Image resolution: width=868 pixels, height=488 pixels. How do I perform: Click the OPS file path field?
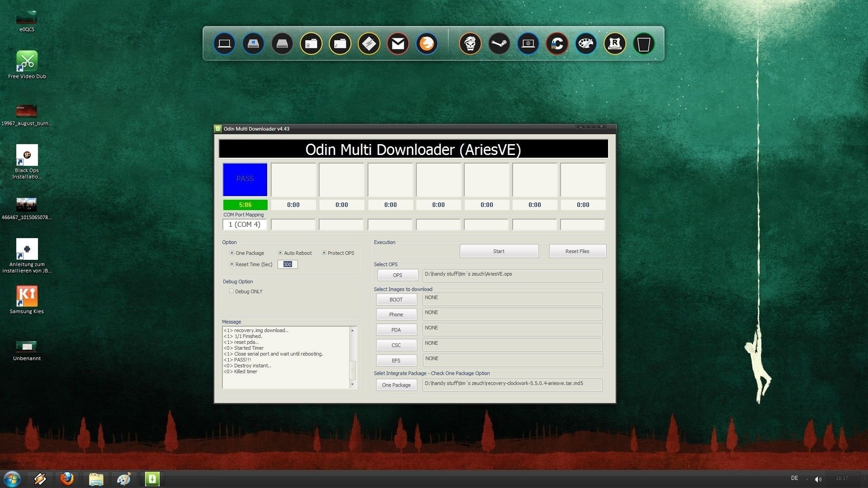(x=512, y=276)
